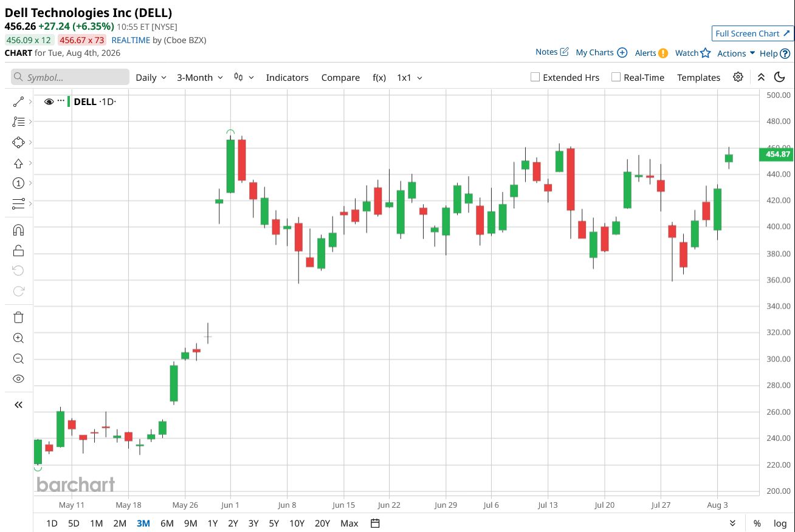
Task: Select the 5Y time range
Action: click(x=274, y=523)
